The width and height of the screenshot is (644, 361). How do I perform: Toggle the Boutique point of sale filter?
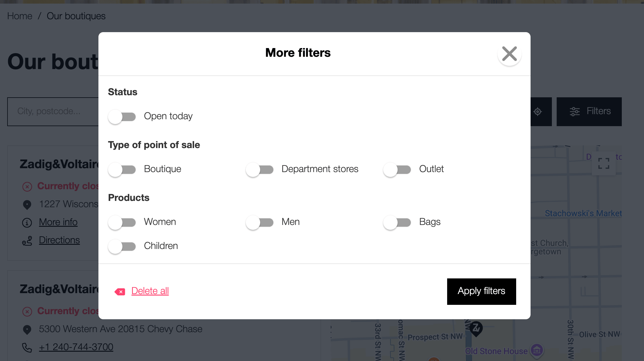(x=122, y=169)
